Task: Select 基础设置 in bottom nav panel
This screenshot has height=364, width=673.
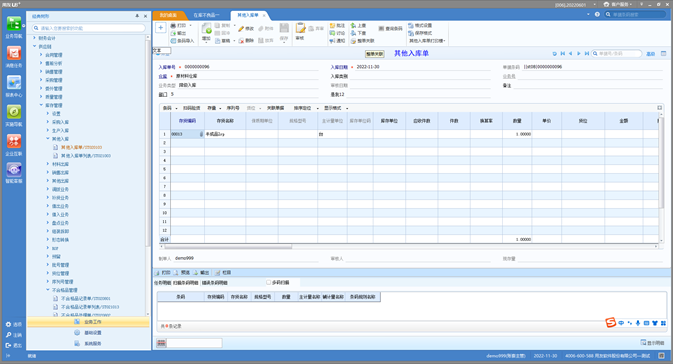Action: point(88,333)
